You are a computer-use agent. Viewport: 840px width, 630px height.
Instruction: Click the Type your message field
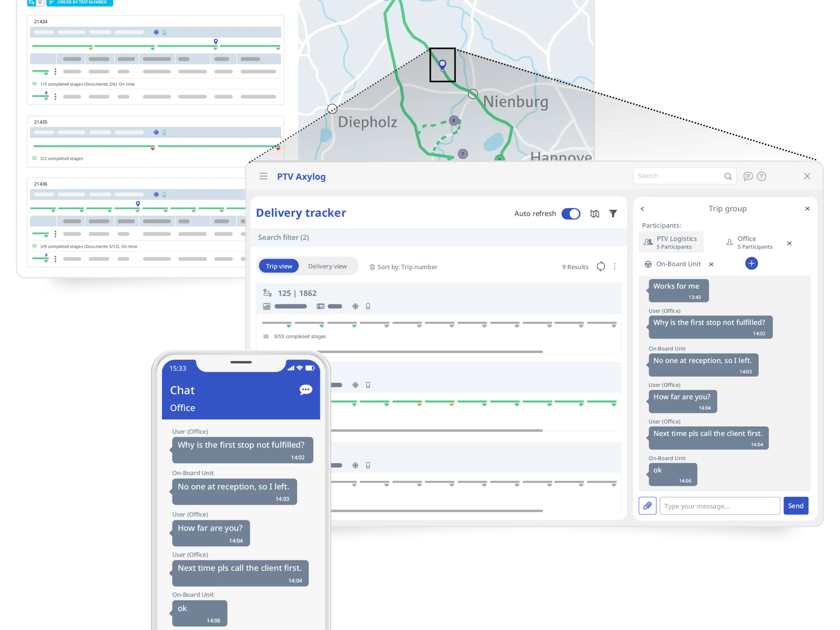720,506
